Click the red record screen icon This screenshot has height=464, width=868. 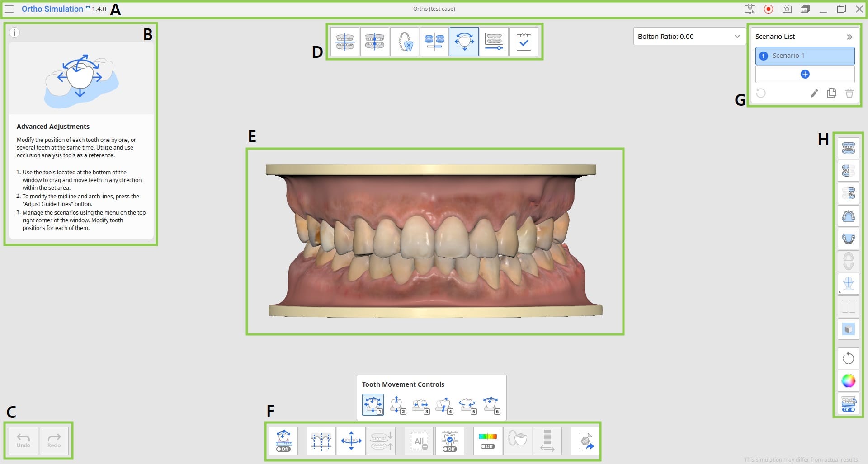tap(768, 9)
